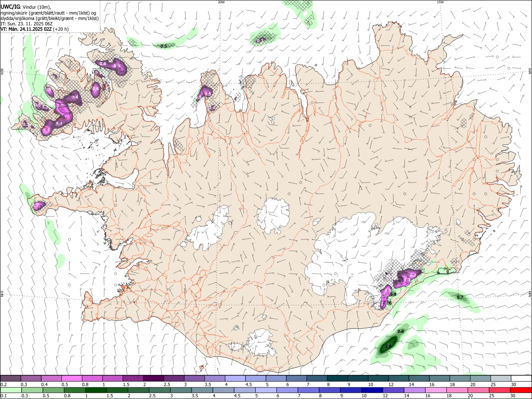532x399 pixels.
Task: Pick light gray snow swatch between 25 and 30
Action: 501,378
